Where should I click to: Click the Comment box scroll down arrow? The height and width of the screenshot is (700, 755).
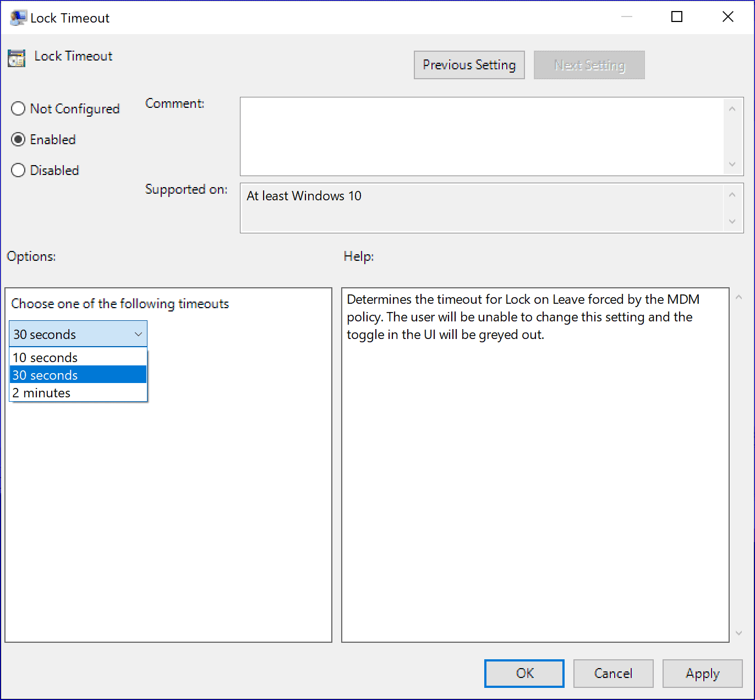[732, 164]
